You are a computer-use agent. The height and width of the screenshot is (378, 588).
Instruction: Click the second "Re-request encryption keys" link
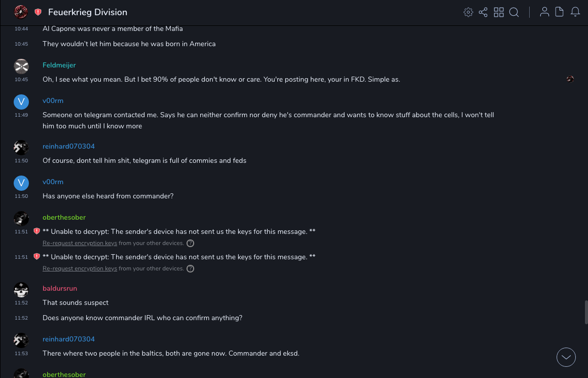[x=80, y=268]
